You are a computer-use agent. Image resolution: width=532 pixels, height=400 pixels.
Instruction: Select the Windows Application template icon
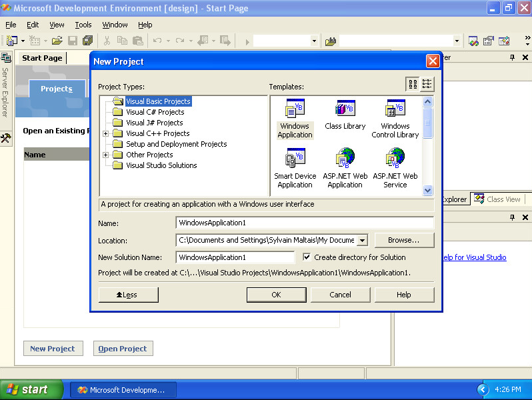(x=295, y=109)
